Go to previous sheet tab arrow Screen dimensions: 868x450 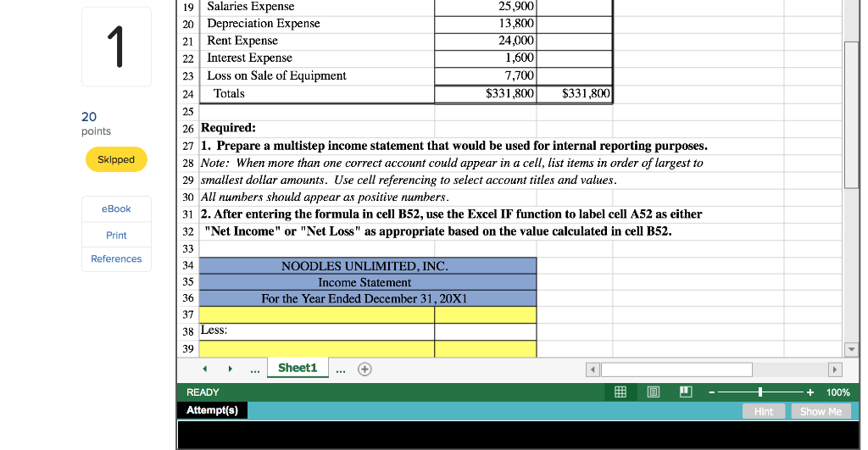(x=205, y=369)
